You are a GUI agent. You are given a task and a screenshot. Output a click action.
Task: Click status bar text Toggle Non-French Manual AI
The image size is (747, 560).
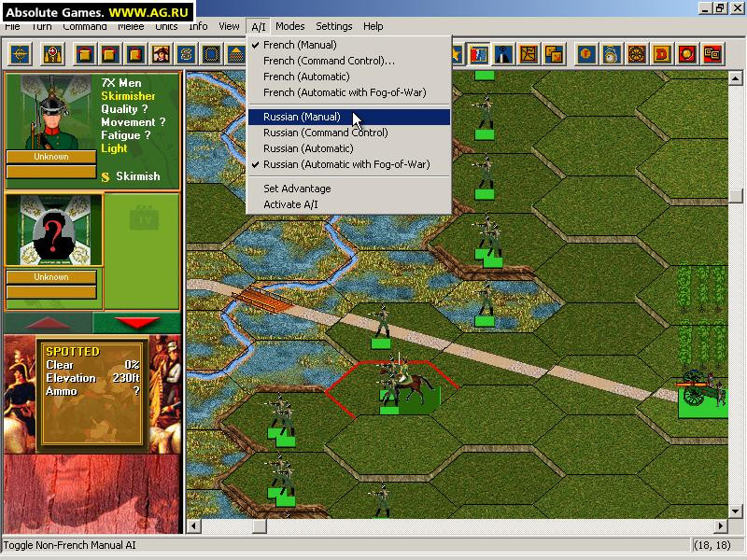[x=69, y=545]
